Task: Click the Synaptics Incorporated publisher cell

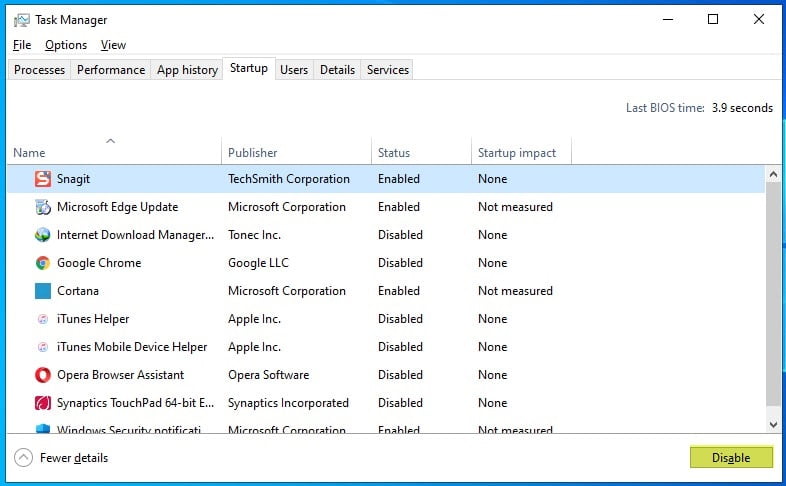Action: (288, 403)
